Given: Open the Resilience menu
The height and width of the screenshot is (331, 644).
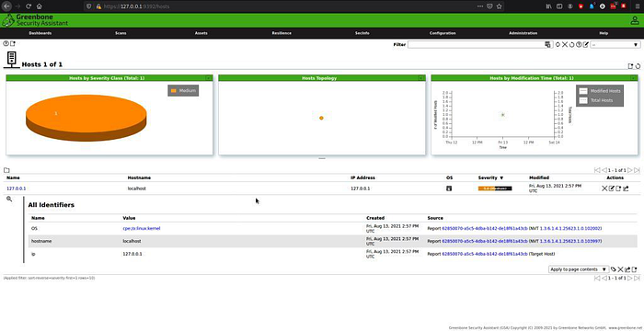Looking at the screenshot, I should pos(282,33).
